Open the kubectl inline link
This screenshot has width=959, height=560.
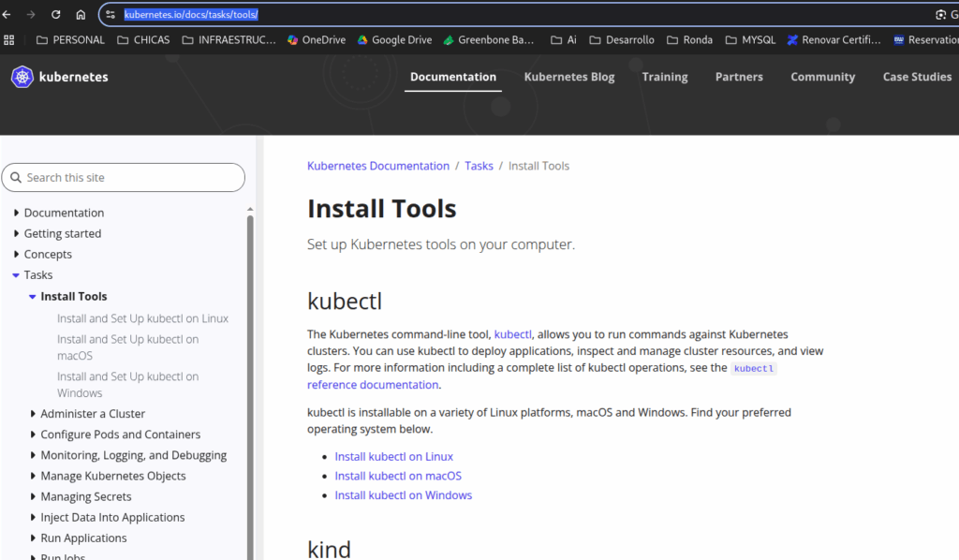512,334
